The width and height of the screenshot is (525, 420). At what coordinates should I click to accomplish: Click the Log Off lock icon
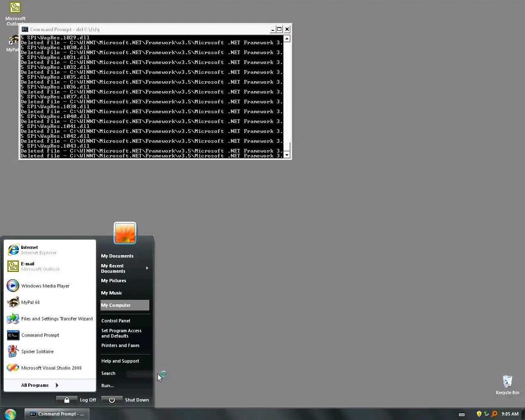(66, 400)
